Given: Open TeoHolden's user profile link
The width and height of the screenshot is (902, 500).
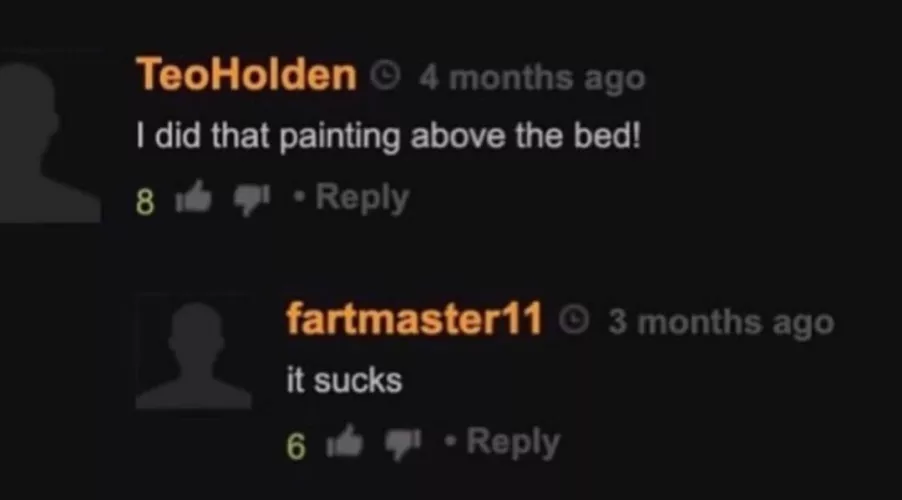Looking at the screenshot, I should 246,75.
